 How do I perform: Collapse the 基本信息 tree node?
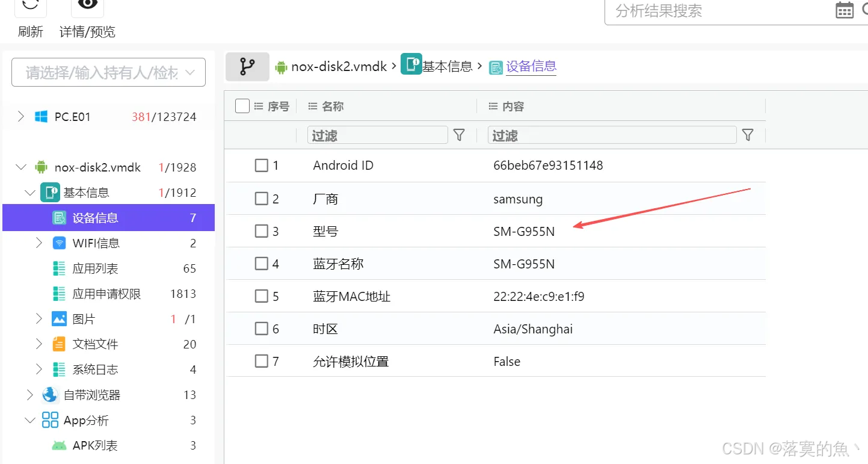pyautogui.click(x=30, y=193)
